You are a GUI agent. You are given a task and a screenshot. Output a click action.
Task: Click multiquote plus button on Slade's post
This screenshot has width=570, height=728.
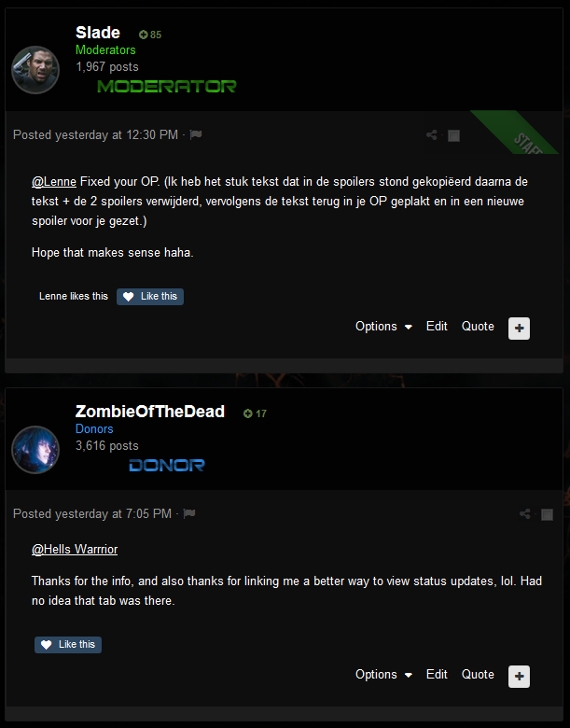tap(519, 329)
